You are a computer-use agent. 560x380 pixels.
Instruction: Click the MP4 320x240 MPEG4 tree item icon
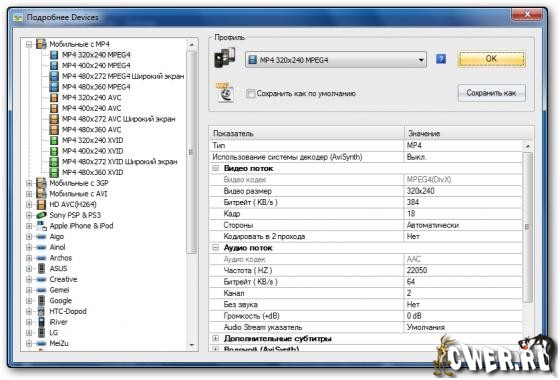point(54,55)
